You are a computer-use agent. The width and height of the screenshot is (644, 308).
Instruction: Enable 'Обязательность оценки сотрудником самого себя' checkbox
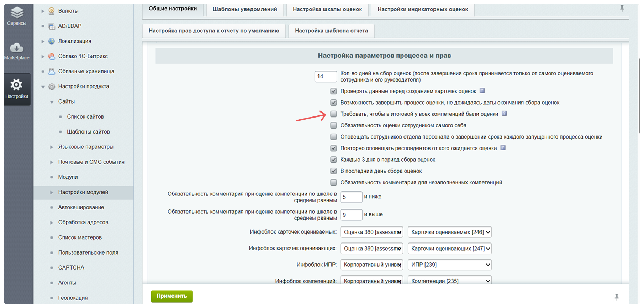pyautogui.click(x=333, y=125)
